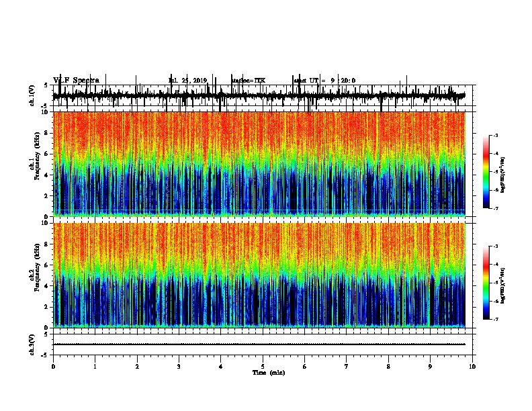Click the time axis end label "10"
Image resolution: width=532 pixels, height=411 pixels.
pos(472,367)
